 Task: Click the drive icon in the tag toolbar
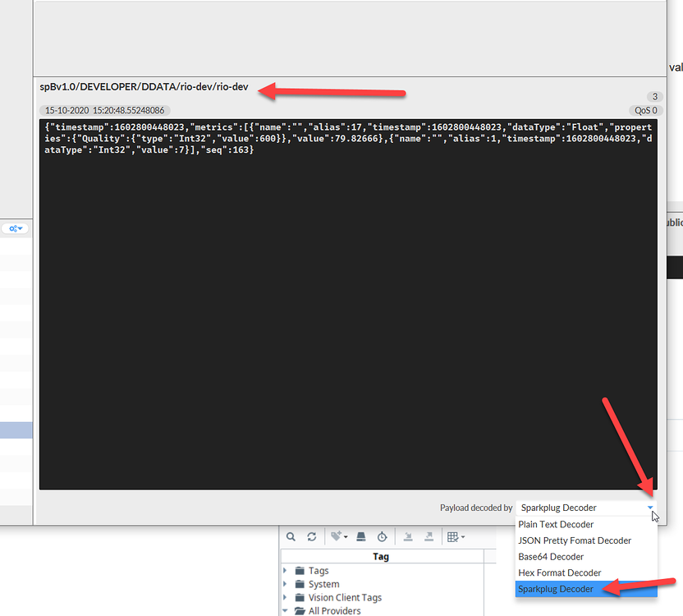[x=360, y=536]
